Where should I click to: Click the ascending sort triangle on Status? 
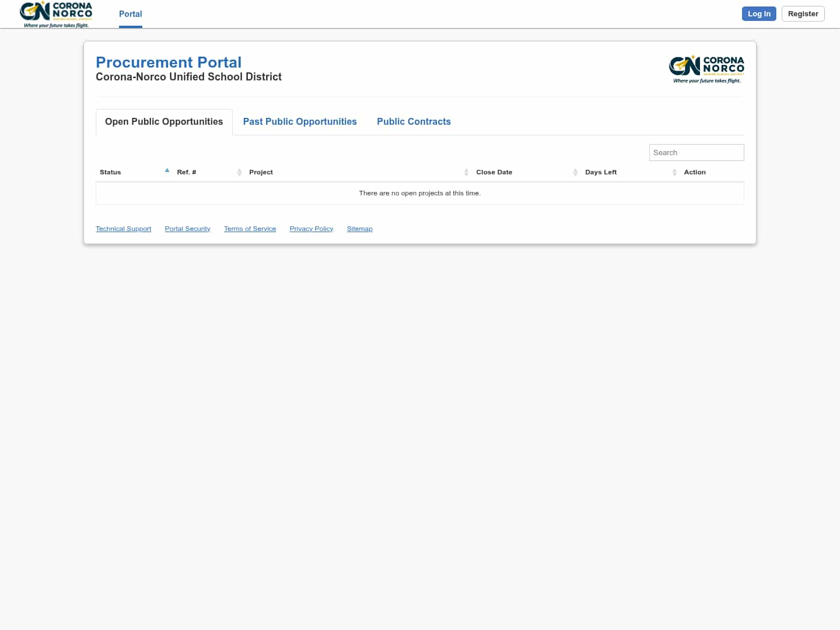pos(167,170)
